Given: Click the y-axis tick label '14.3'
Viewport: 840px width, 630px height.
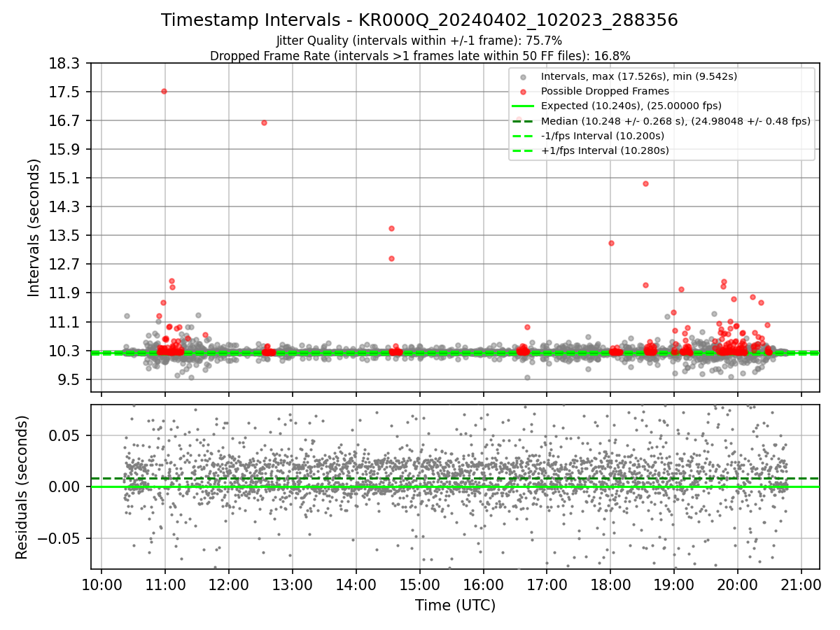Looking at the screenshot, I should tap(65, 207).
